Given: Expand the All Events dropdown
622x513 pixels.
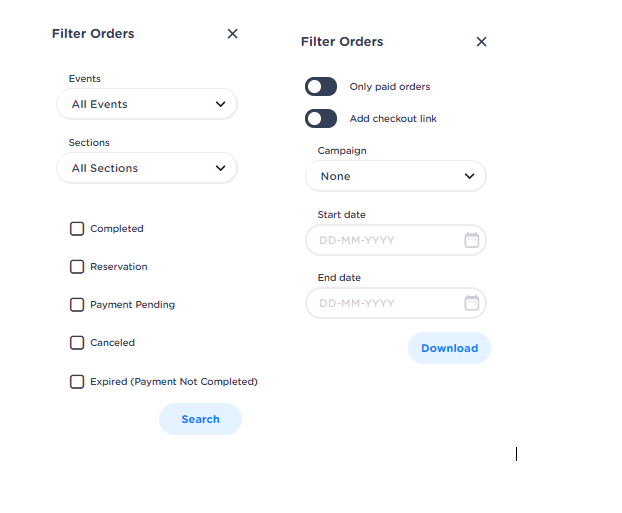Looking at the screenshot, I should 146,104.
